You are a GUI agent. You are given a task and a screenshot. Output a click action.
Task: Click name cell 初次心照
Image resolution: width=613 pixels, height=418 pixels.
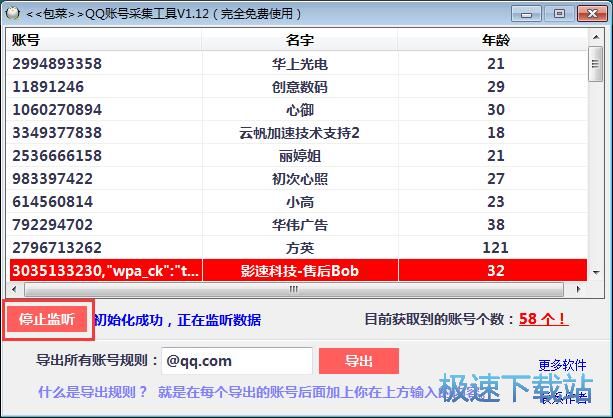[300, 179]
